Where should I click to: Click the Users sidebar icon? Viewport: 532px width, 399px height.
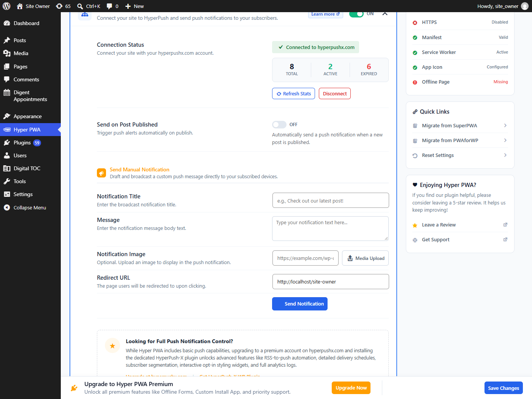tap(7, 155)
